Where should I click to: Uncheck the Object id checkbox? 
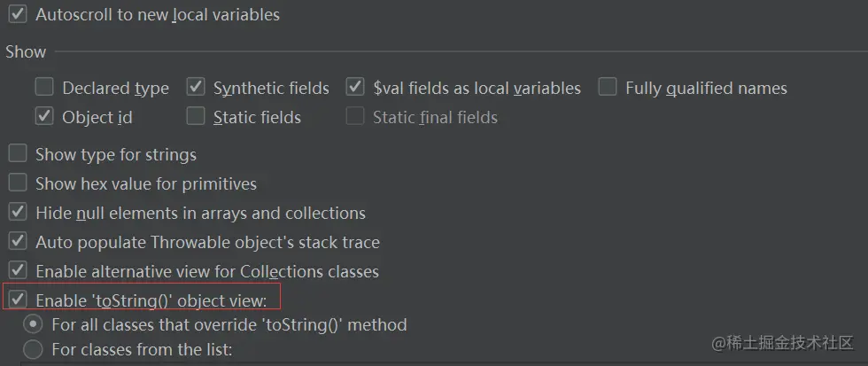(x=44, y=117)
